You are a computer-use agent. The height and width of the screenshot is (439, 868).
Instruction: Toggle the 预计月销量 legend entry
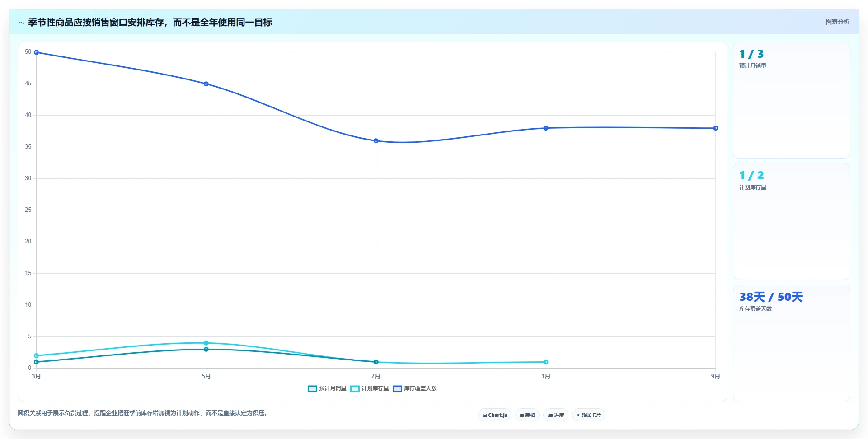pos(327,388)
